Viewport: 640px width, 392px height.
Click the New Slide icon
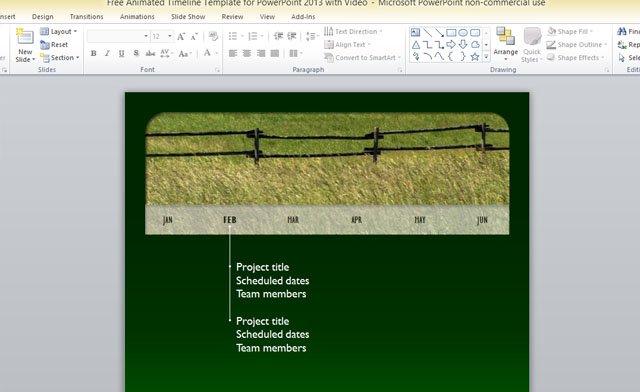point(25,37)
